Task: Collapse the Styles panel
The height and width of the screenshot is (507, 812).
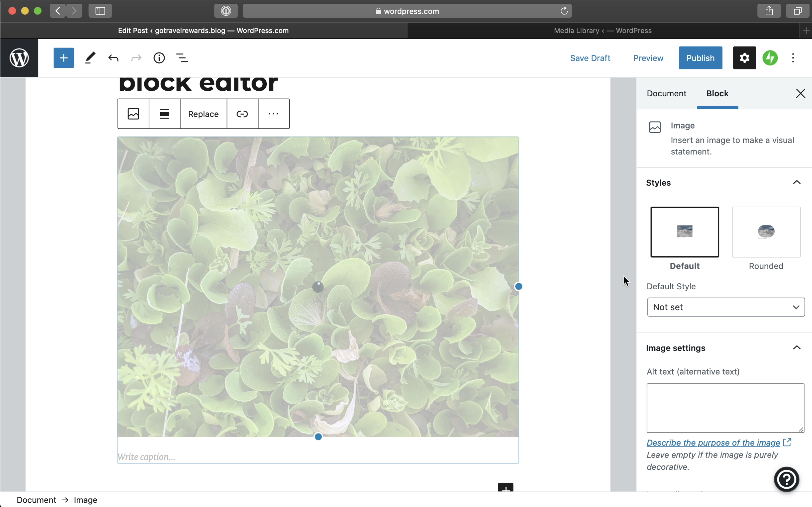Action: coord(796,183)
